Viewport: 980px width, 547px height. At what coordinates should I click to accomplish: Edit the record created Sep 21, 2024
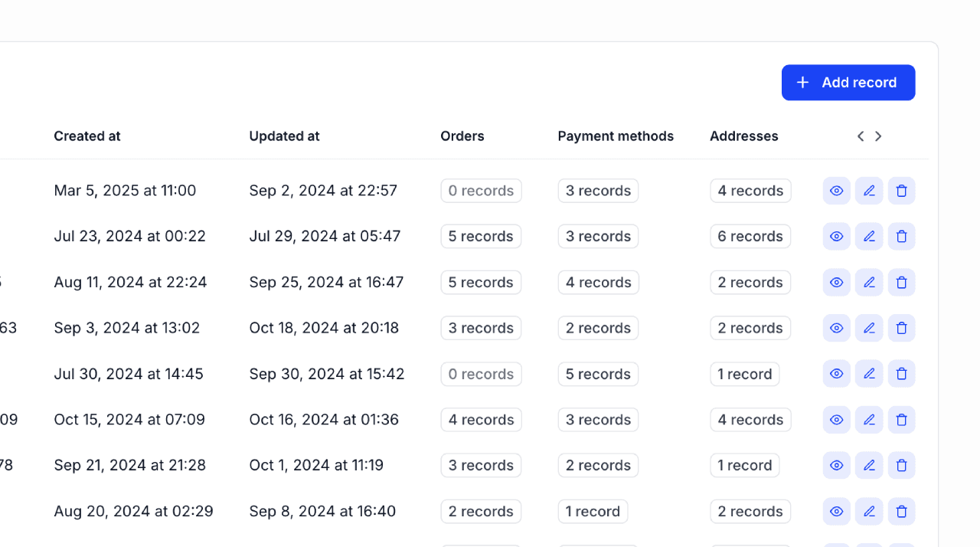click(x=869, y=465)
